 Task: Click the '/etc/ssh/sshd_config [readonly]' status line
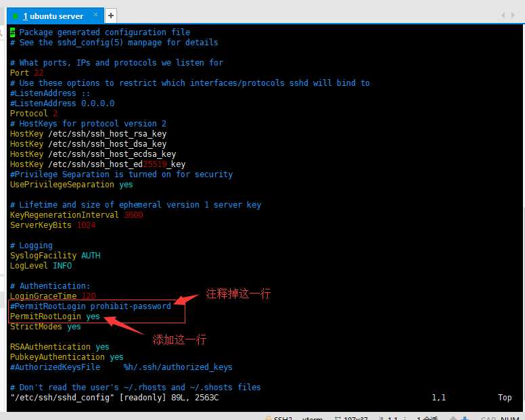[x=114, y=398]
